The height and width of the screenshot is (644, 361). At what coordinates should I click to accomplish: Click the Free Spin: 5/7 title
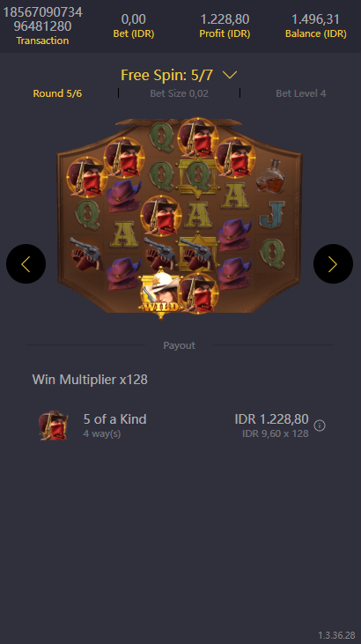click(166, 75)
